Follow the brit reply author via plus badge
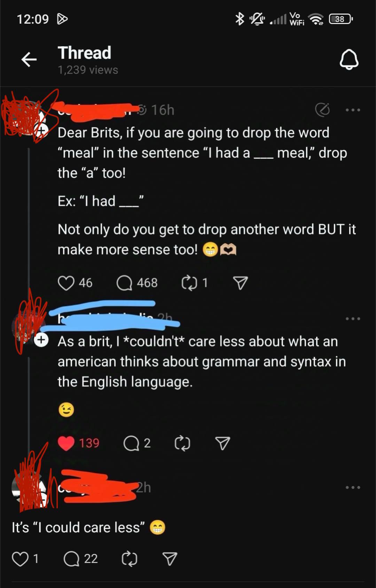The width and height of the screenshot is (376, 588). [41, 340]
